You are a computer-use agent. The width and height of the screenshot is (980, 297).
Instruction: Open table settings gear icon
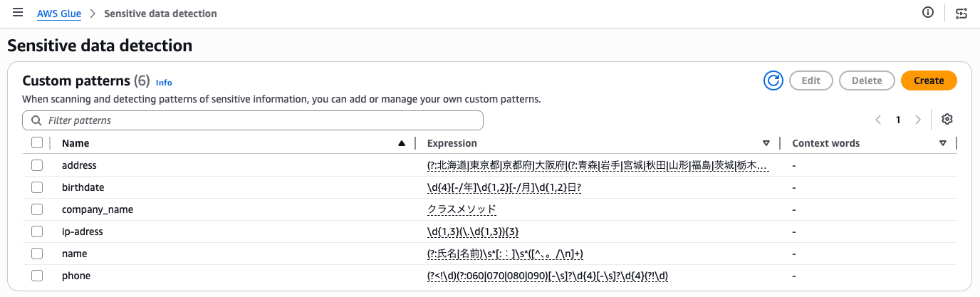947,120
